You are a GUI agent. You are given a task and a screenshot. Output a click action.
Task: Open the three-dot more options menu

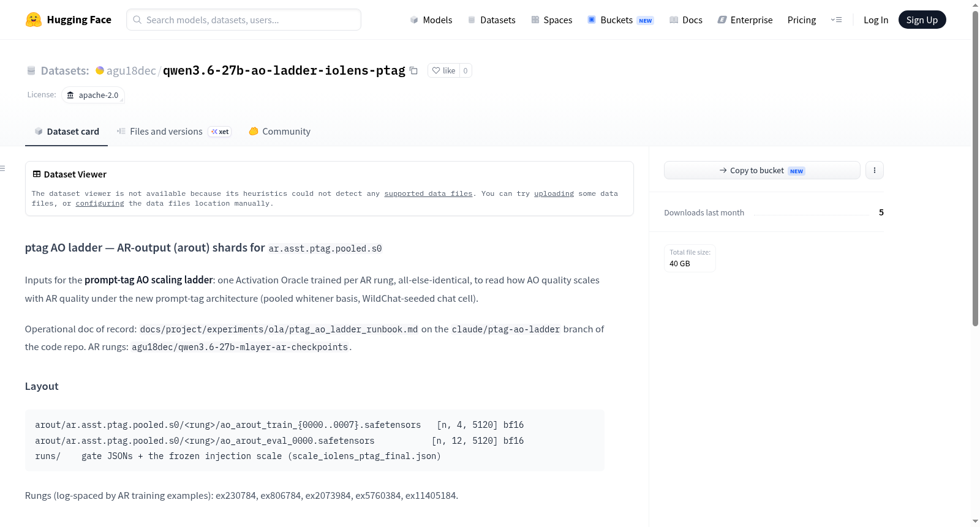pos(875,170)
